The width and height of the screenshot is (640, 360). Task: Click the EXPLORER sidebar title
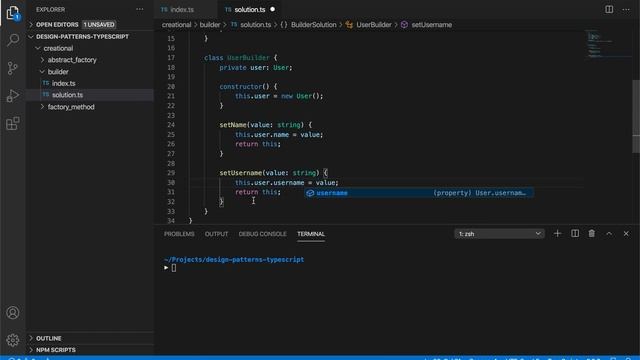[50, 9]
